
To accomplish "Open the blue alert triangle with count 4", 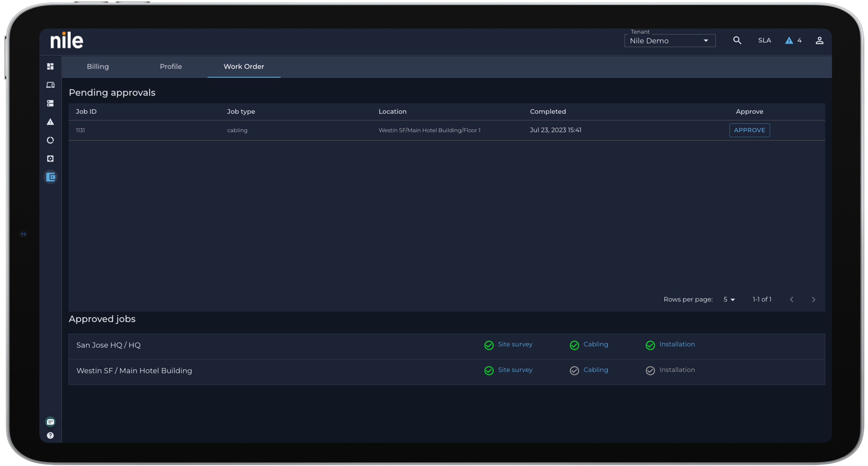I will 793,40.
